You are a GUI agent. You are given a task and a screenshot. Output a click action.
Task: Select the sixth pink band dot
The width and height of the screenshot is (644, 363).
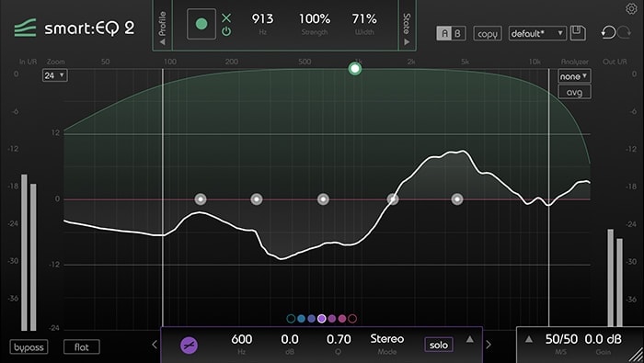[x=342, y=318]
